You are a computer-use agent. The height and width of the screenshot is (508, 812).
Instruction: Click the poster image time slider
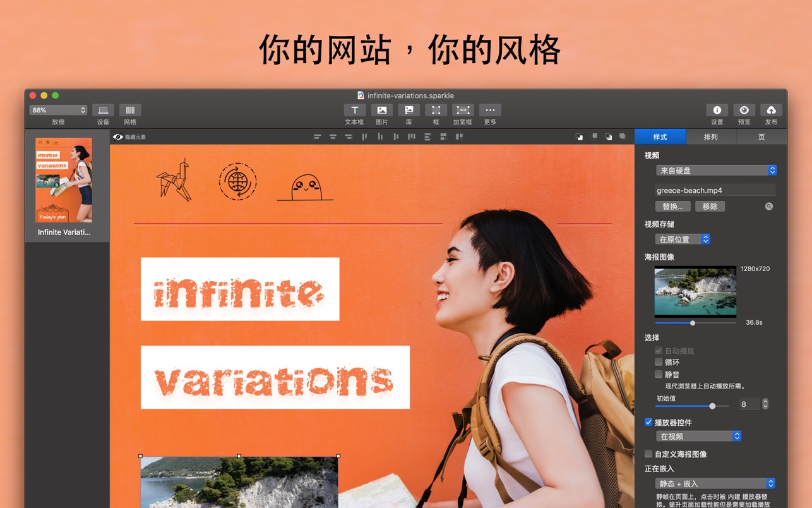[695, 323]
